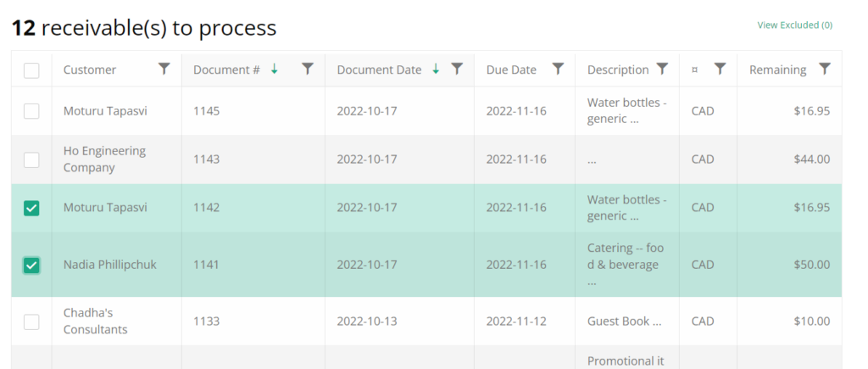Click the Chadha's Consultants customer name
868x369 pixels.
[x=95, y=321]
